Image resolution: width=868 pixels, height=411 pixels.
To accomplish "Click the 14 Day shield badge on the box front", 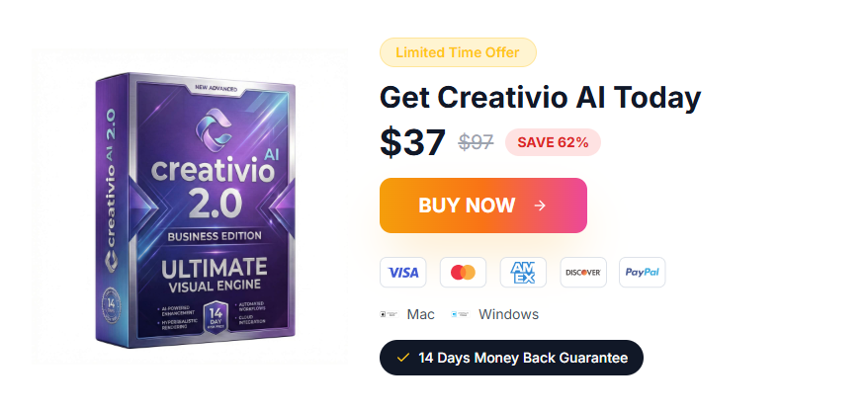I will click(x=216, y=318).
